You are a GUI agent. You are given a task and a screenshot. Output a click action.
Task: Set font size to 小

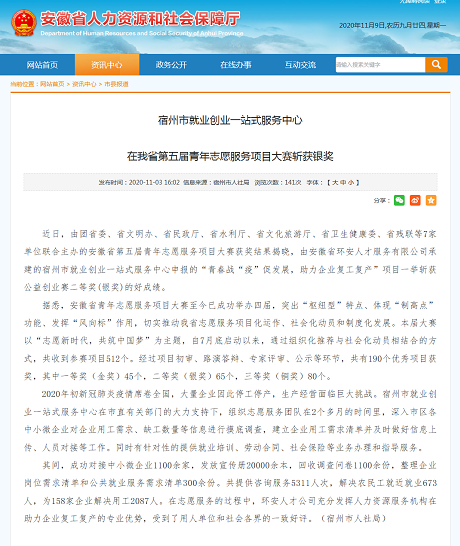[x=351, y=182]
